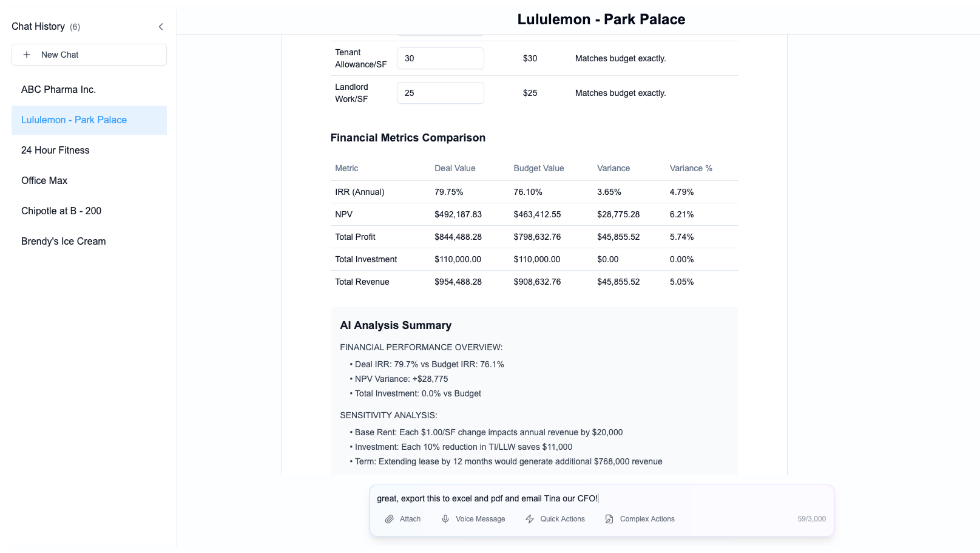Click NPV variance $28,775.28
The width and height of the screenshot is (980, 553).
coord(618,214)
